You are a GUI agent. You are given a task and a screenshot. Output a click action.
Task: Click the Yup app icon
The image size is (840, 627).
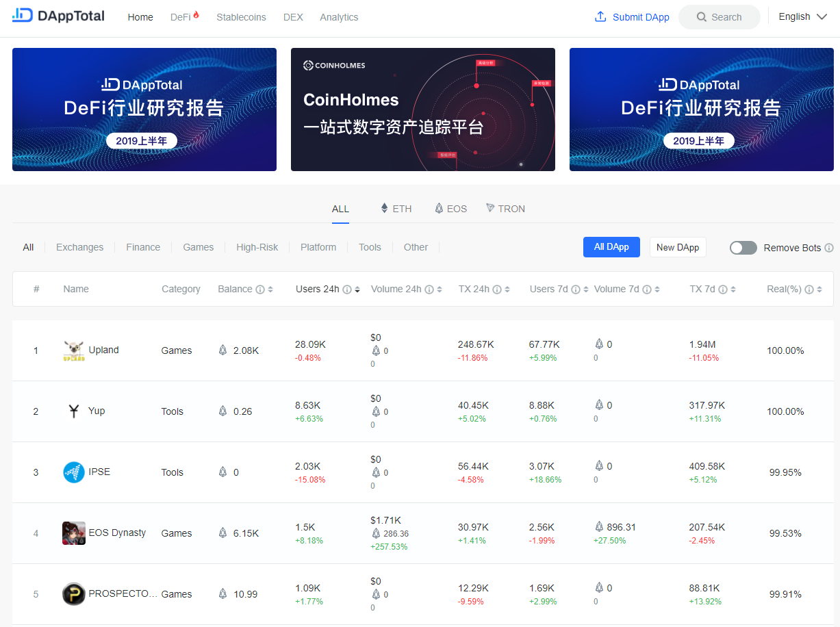(x=73, y=411)
